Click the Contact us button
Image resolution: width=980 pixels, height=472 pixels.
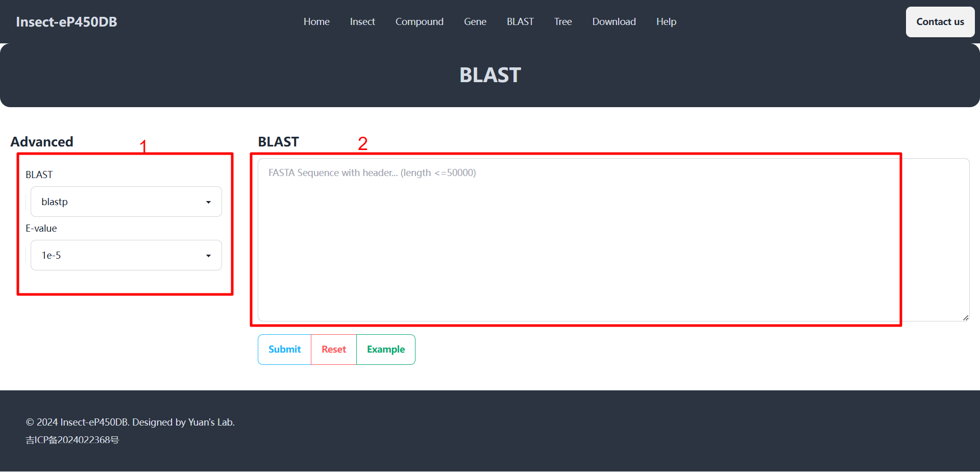(x=940, y=22)
